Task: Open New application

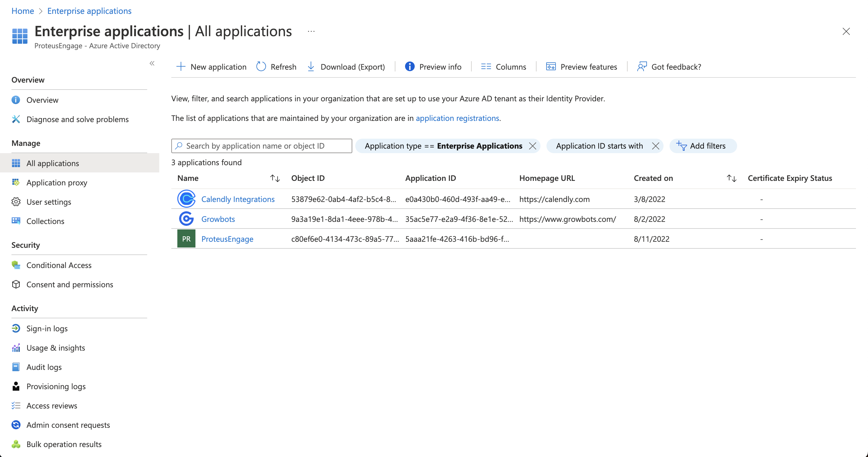Action: (x=211, y=67)
